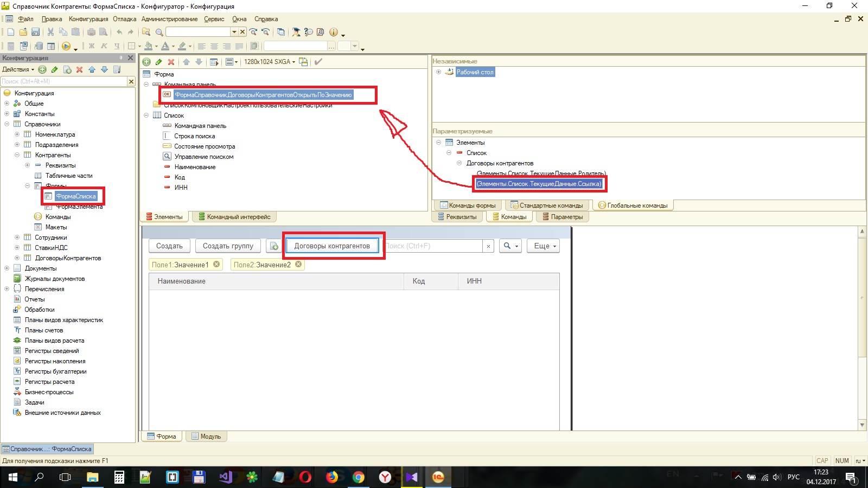Screen dimensions: 868x488
Task: Close the Конфигурация panel
Action: click(x=130, y=57)
